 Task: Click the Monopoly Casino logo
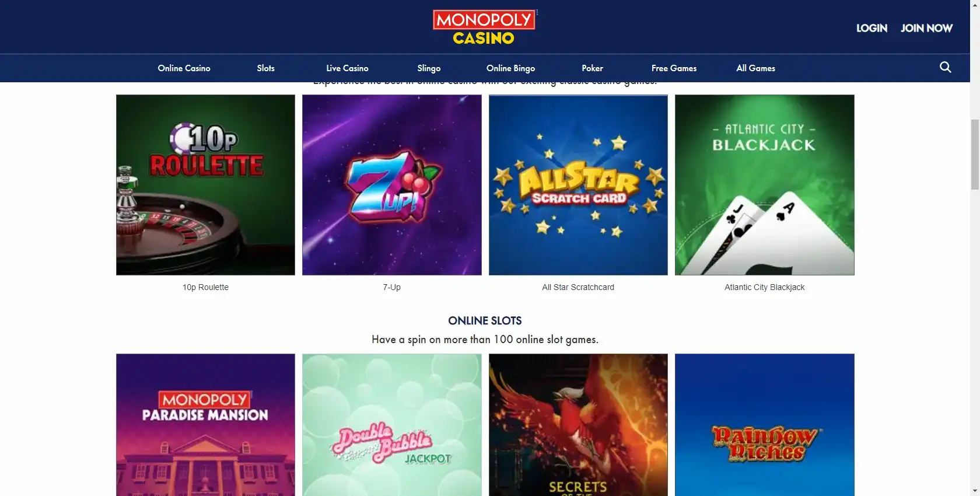(x=484, y=27)
